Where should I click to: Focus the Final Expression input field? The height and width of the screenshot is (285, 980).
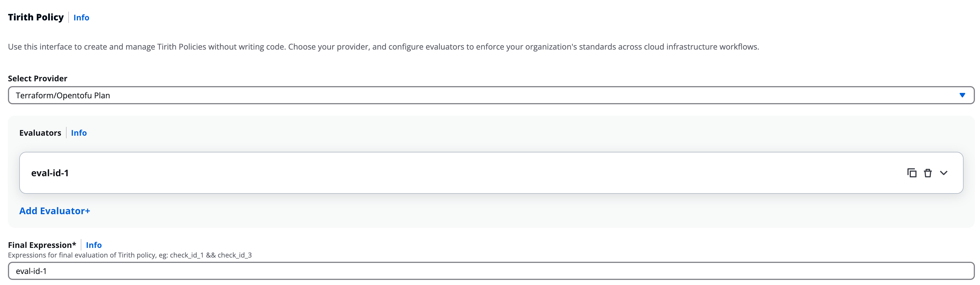coord(457,271)
